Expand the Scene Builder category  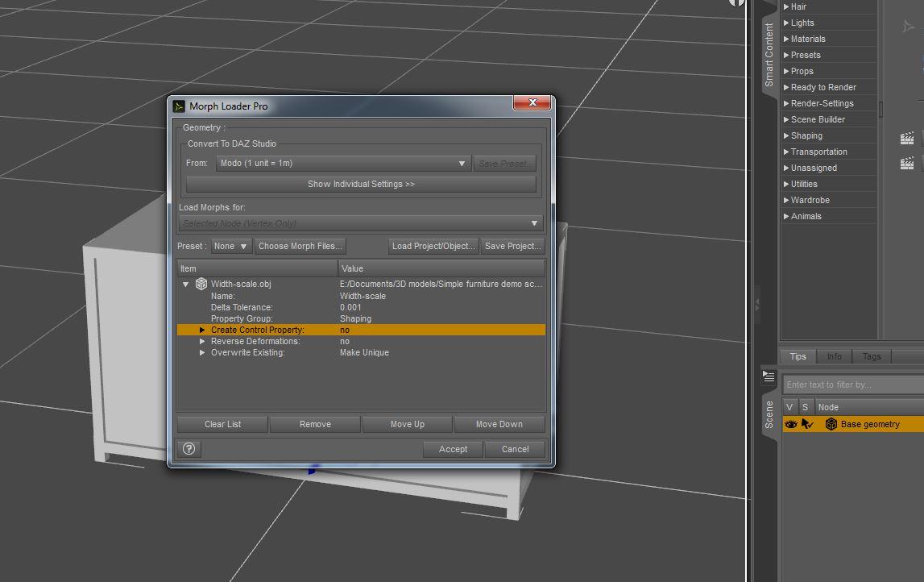tap(786, 119)
